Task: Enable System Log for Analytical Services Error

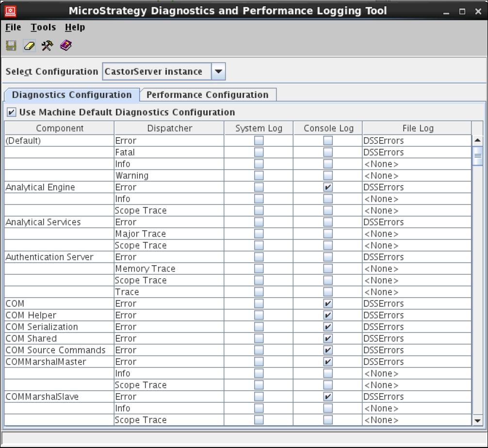Action: pyautogui.click(x=259, y=222)
